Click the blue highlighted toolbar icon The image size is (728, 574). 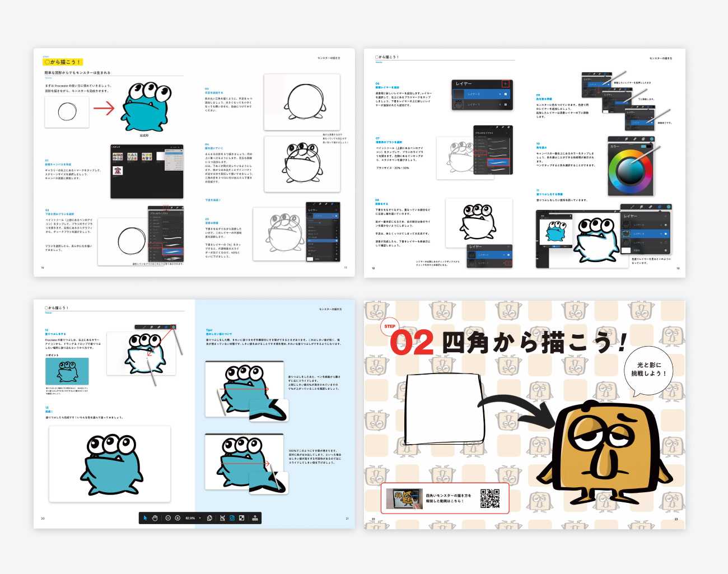pos(232,518)
